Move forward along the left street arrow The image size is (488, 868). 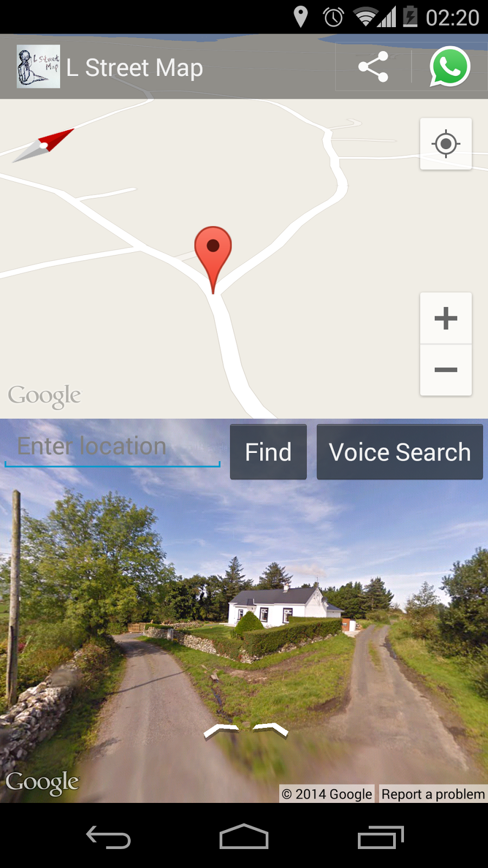click(221, 730)
